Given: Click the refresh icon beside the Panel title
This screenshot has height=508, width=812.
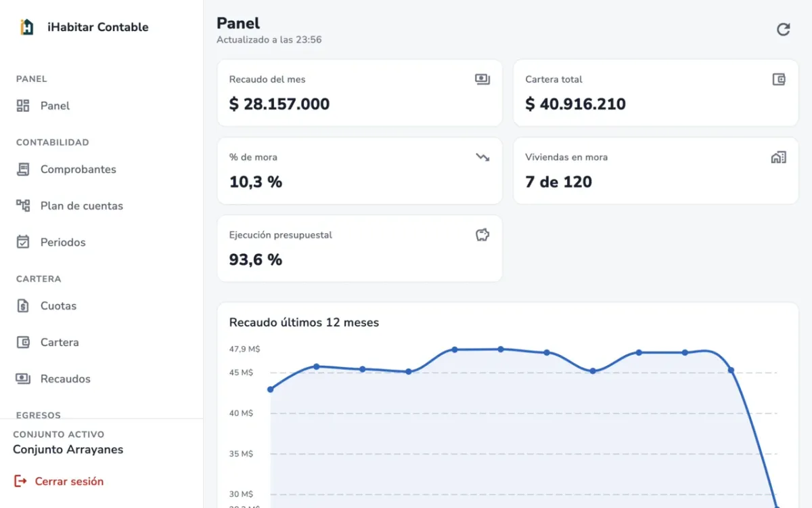Looking at the screenshot, I should [783, 29].
